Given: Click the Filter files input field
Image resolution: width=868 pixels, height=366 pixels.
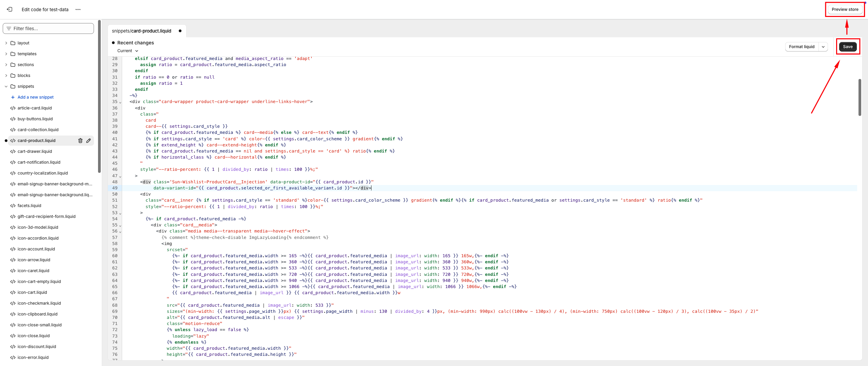Looking at the screenshot, I should [51, 28].
